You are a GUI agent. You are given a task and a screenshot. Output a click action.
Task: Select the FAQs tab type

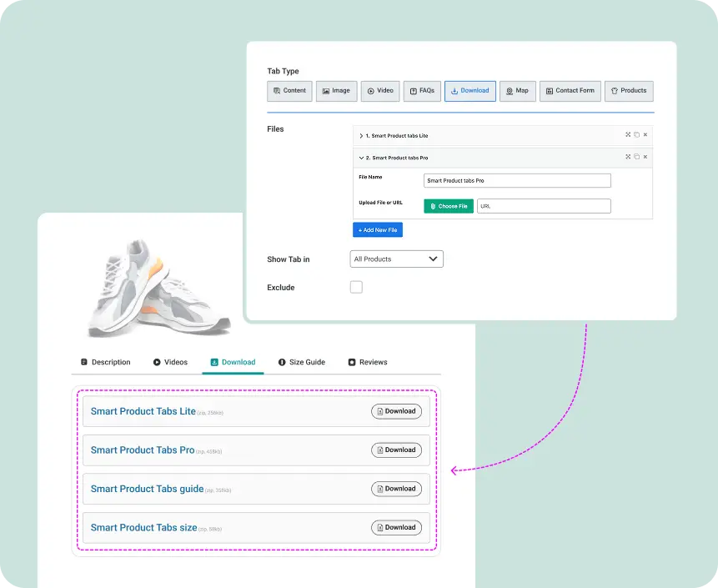click(422, 91)
